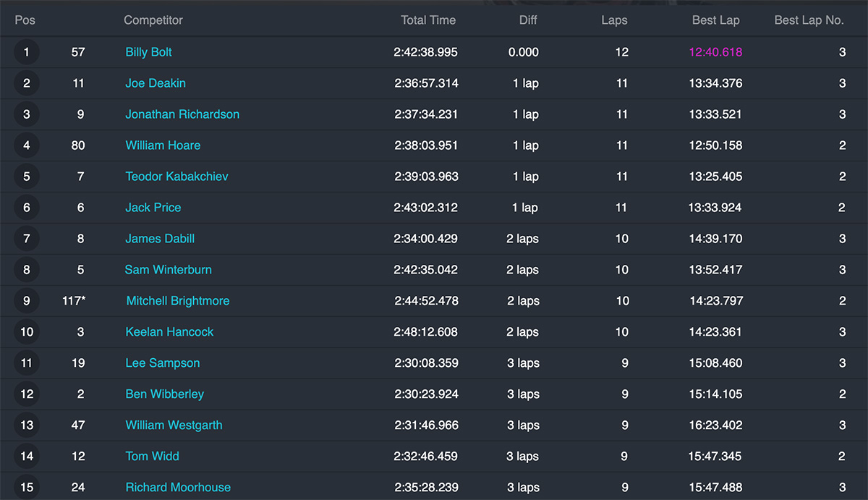Click total time 2:36:57.314
Screen dimensions: 868x500
click(426, 83)
